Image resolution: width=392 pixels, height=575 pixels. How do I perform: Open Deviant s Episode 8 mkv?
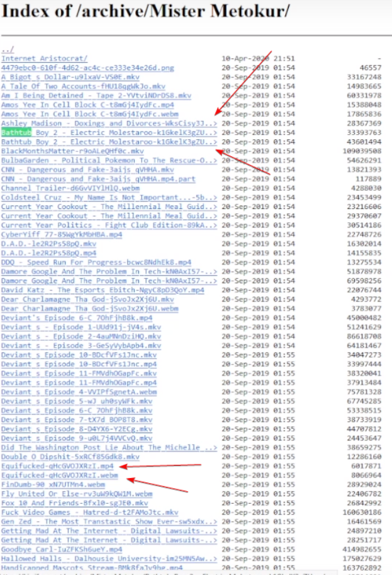tap(77, 429)
